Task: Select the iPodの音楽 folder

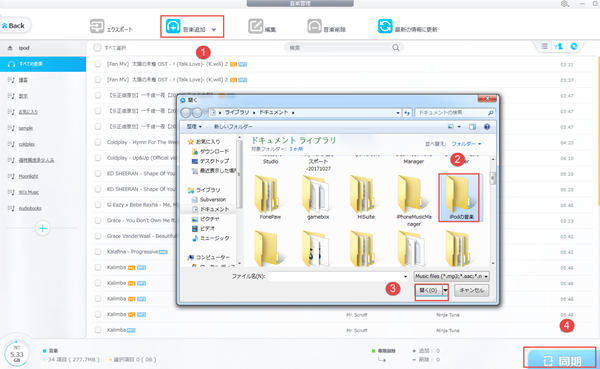Action: point(461,198)
